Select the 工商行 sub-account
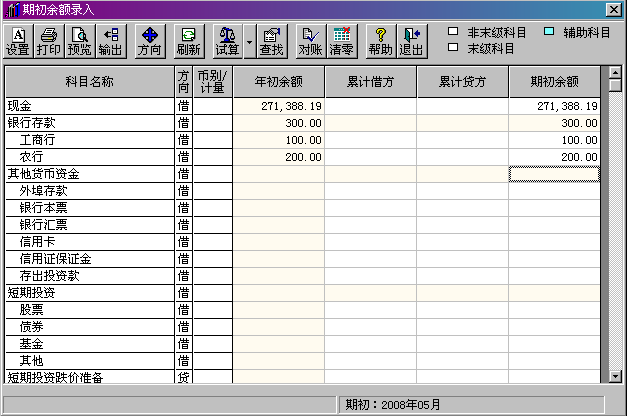Screen dimensions: 627x416 90,140
